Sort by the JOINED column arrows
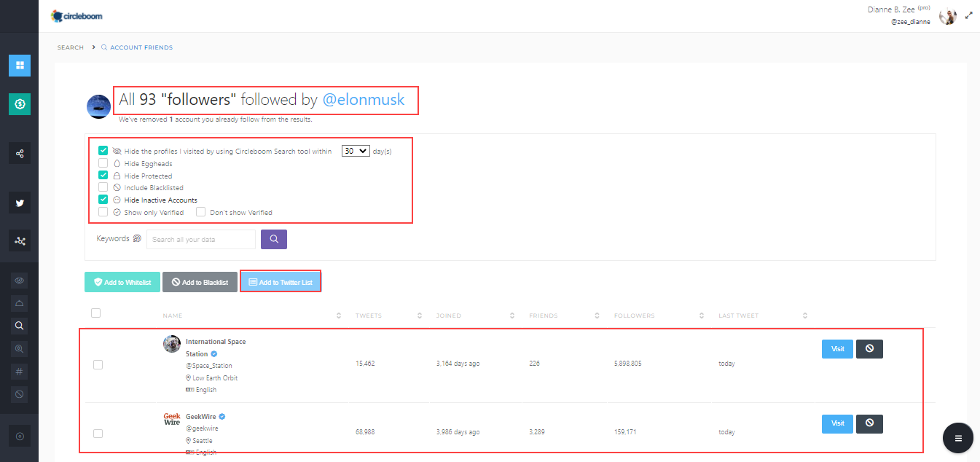980x462 pixels. tap(513, 316)
